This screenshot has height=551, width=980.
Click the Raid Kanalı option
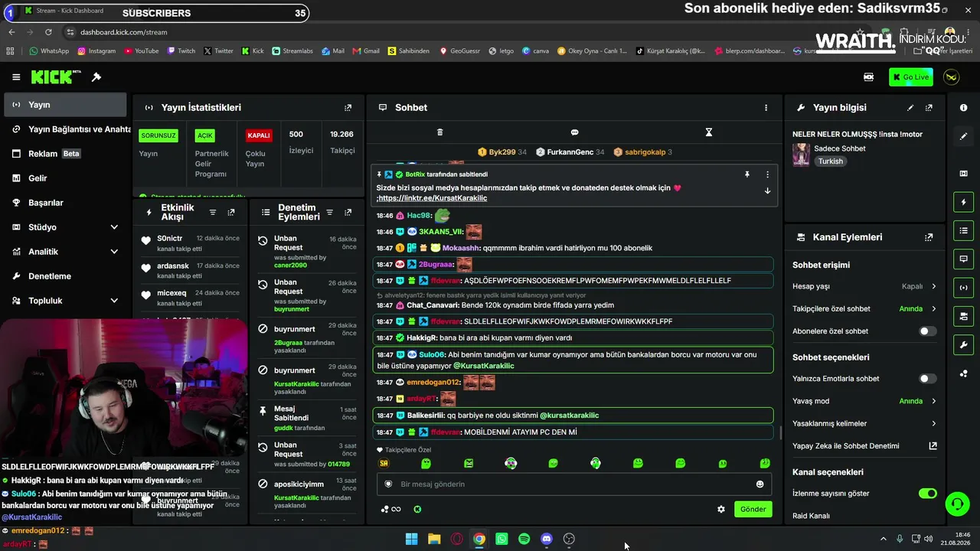click(x=811, y=516)
